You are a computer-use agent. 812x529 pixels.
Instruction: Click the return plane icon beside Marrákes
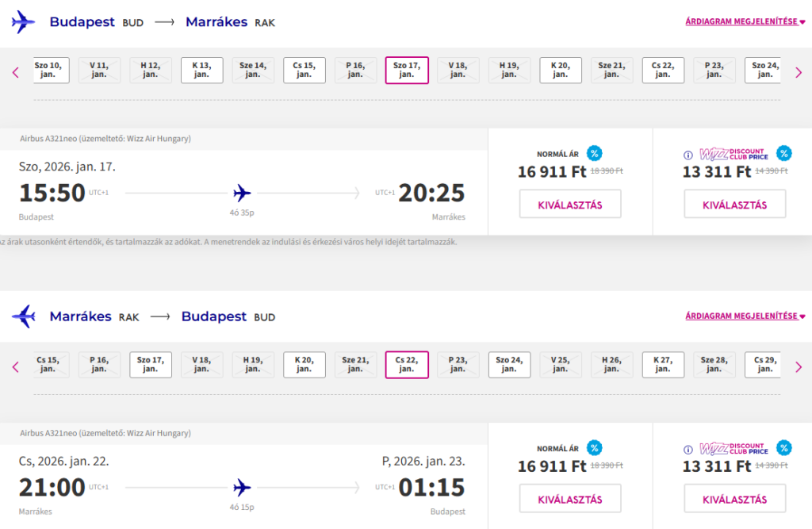23,316
